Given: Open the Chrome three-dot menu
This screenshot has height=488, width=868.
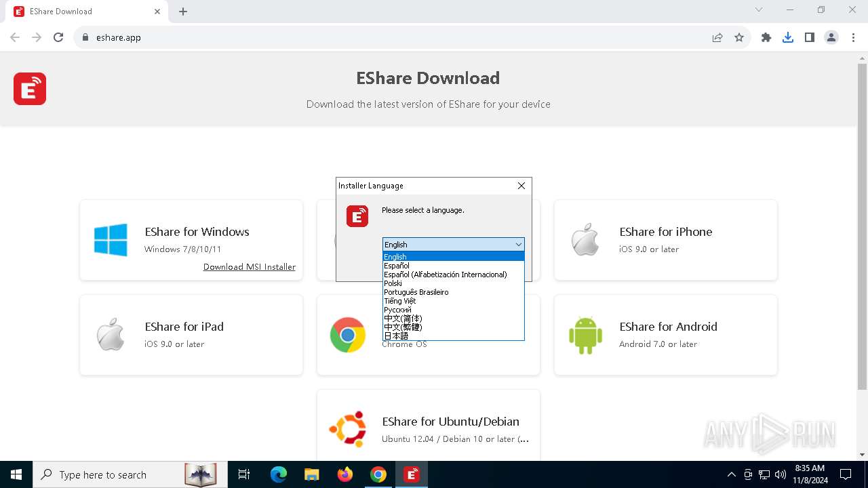Looking at the screenshot, I should pyautogui.click(x=852, y=37).
